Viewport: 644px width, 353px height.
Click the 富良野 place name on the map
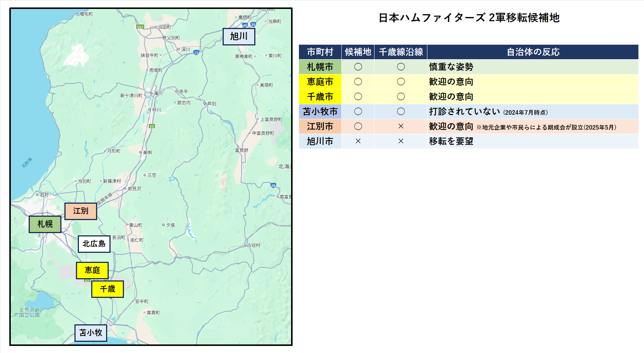tap(242, 150)
